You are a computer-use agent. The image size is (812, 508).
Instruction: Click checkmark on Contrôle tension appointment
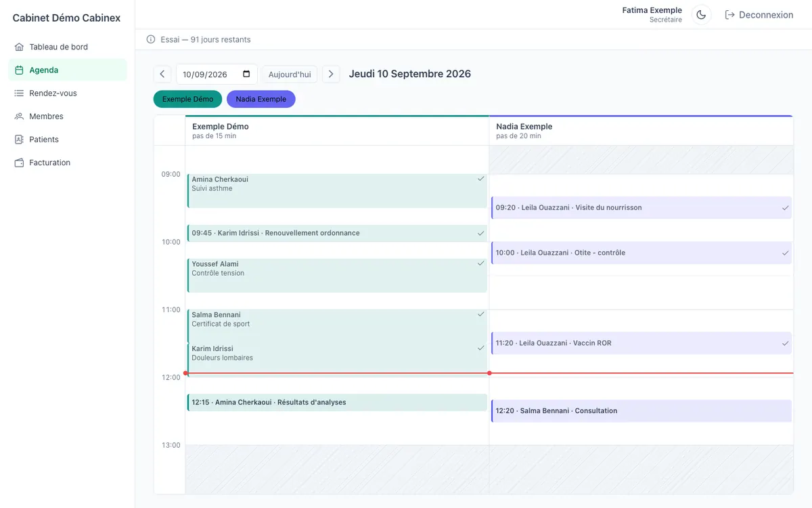pyautogui.click(x=481, y=263)
